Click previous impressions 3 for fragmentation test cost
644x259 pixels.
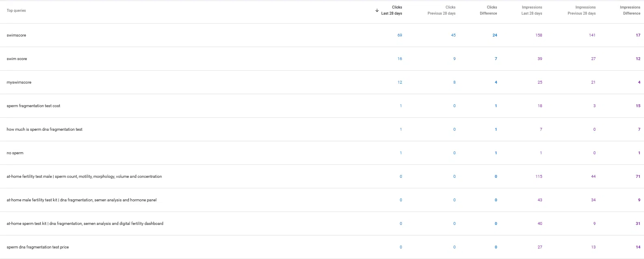coord(594,106)
